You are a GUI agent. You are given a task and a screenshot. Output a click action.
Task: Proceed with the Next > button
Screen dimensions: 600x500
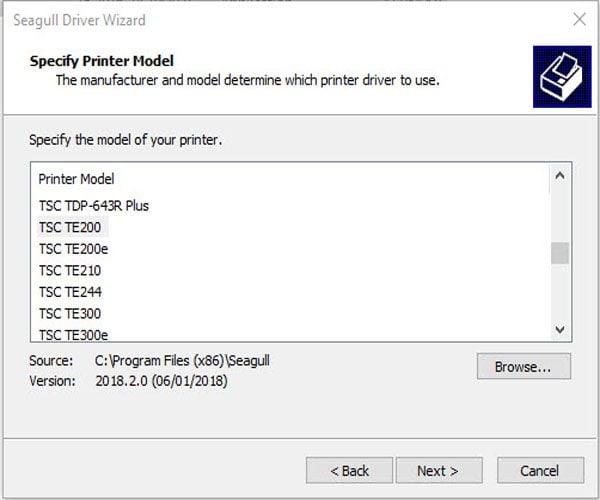coord(438,470)
